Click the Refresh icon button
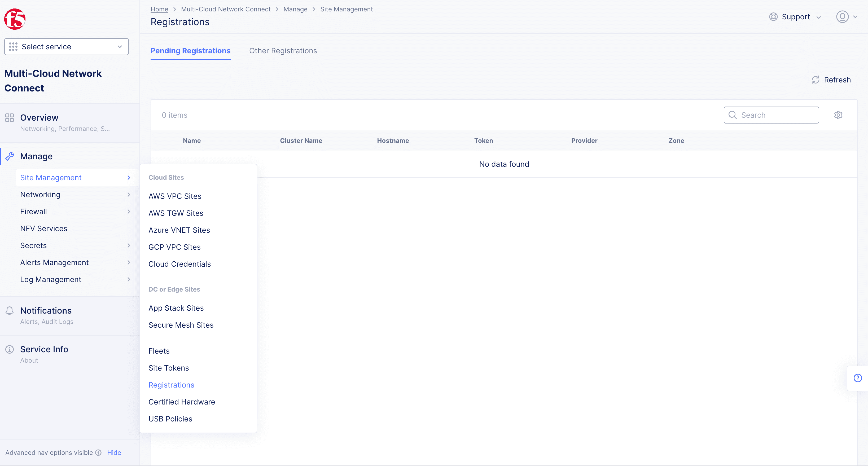This screenshot has height=466, width=868. (x=816, y=80)
